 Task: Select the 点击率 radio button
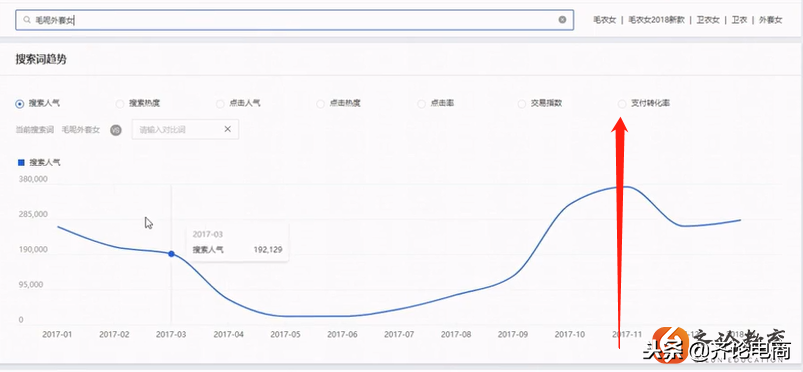click(x=421, y=104)
